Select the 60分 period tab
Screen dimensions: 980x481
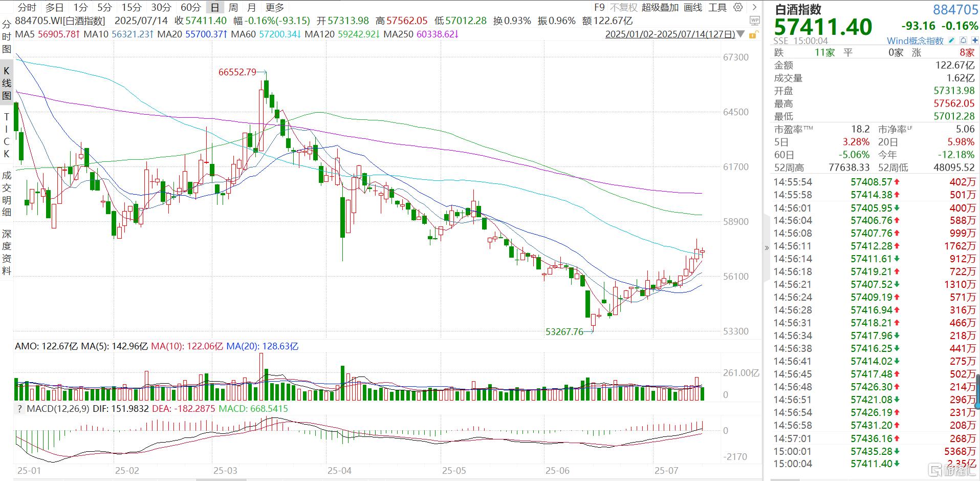(x=191, y=7)
